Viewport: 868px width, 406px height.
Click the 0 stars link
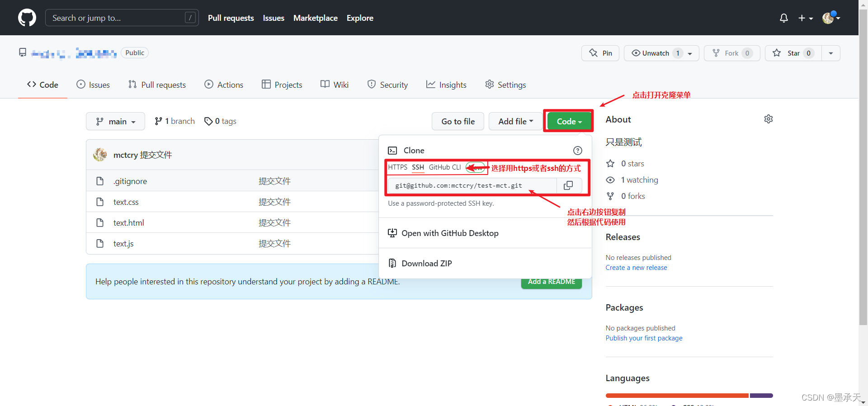(625, 164)
